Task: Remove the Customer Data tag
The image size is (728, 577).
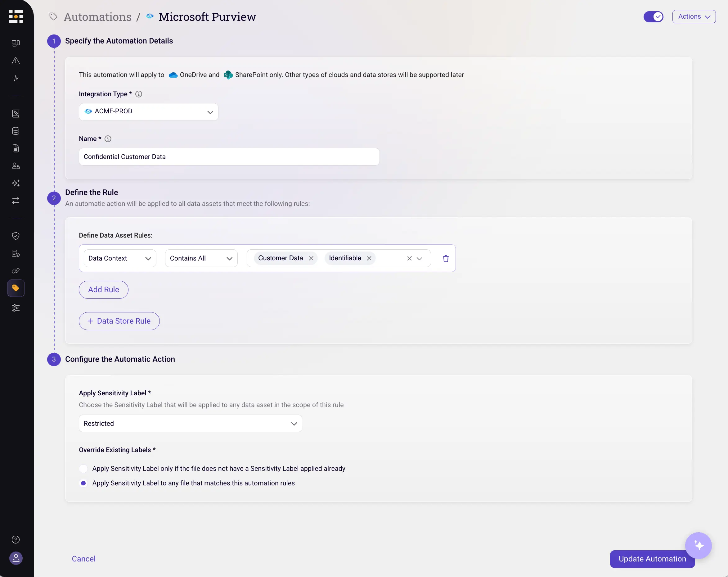Action: 311,258
